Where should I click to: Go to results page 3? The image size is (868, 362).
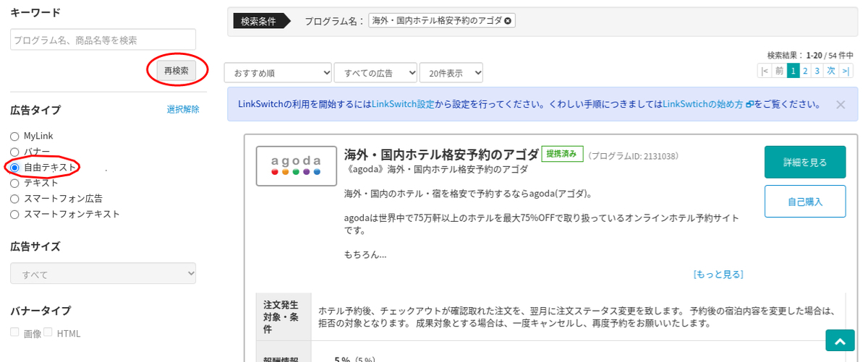pos(817,71)
